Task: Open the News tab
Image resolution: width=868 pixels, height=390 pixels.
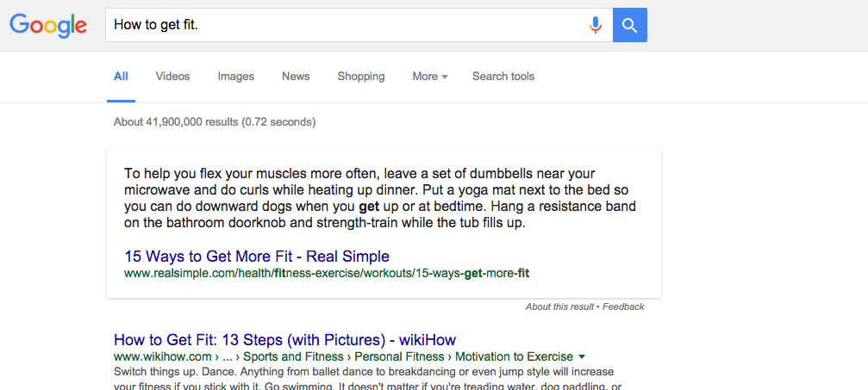Action: 296,77
